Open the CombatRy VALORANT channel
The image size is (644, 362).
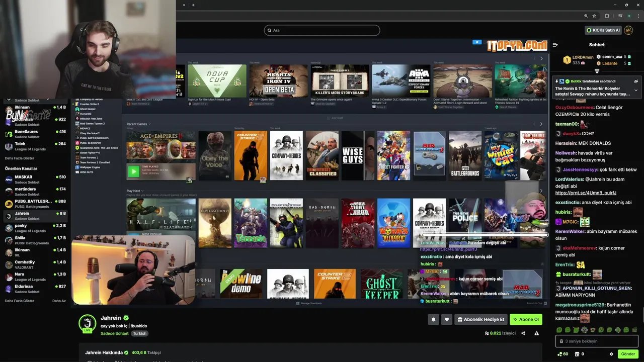35,264
